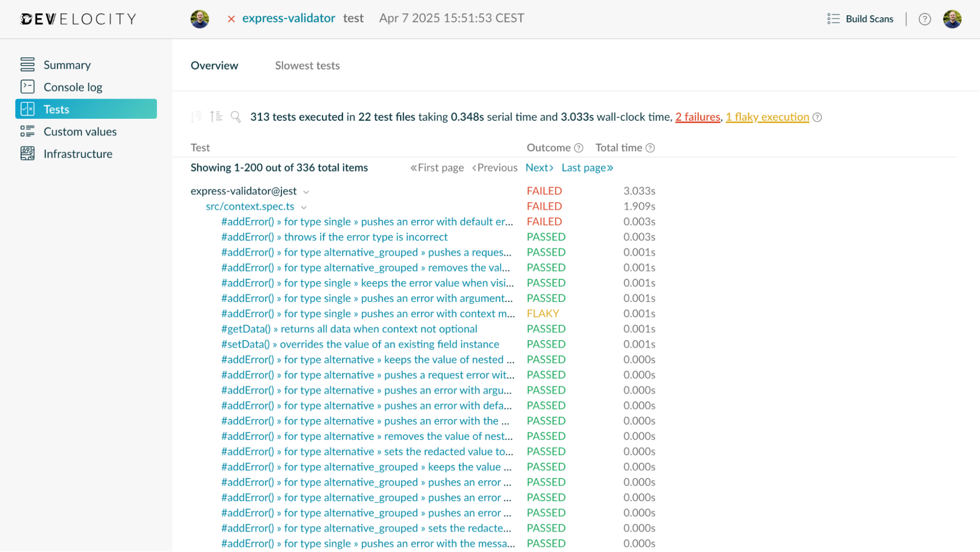The image size is (980, 552).
Task: Open the failed 'pushes an error with default er...' test
Action: point(367,221)
